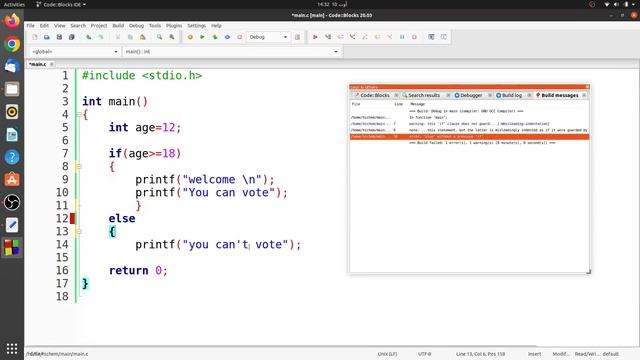The height and width of the screenshot is (360, 640).
Task: Click the debugger Various info icon
Action: tap(444, 37)
